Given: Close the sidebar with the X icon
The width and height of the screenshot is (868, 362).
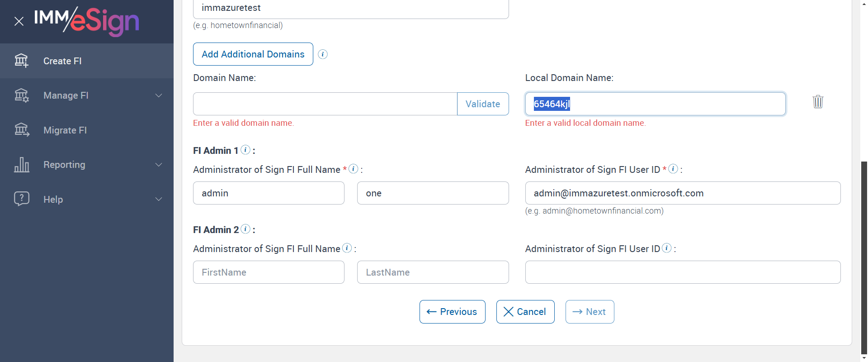Looking at the screenshot, I should pyautogui.click(x=19, y=21).
